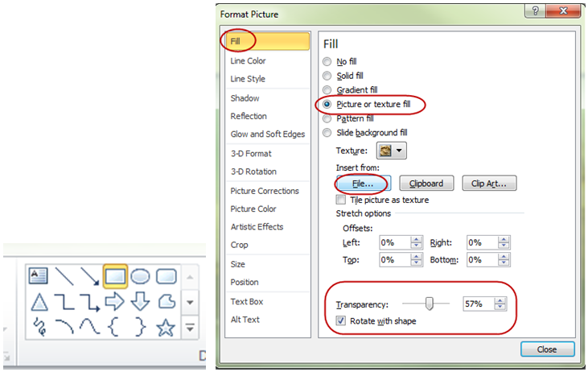Viewport: 588px width, 372px height.
Task: Select the 5-Point Star shape
Action: pyautogui.click(x=166, y=327)
